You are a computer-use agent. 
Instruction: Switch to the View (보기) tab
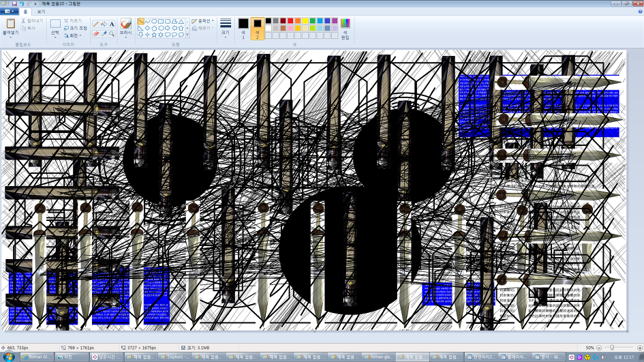tap(41, 12)
